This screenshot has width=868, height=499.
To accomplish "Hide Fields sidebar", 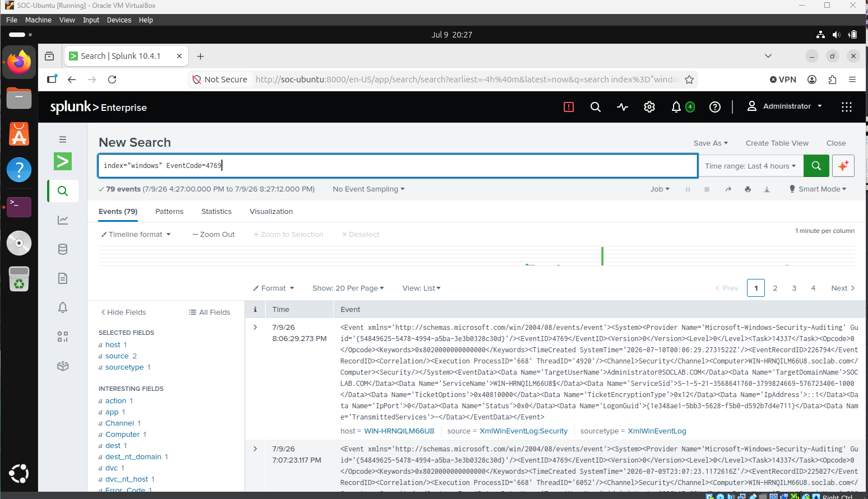I will point(123,313).
